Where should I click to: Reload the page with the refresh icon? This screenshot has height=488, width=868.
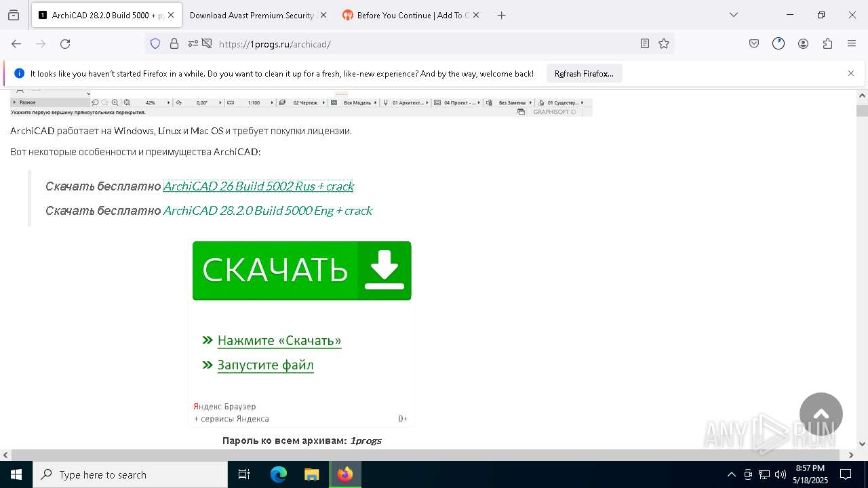(65, 43)
